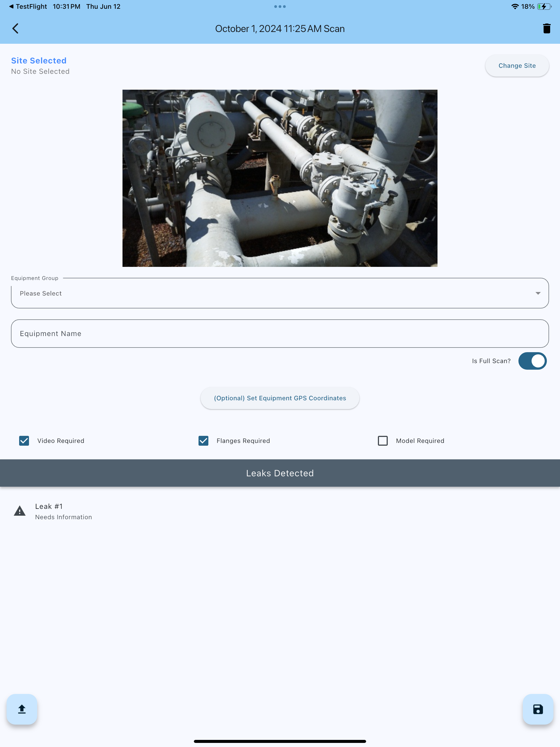
Task: Tap the Site Selected heading
Action: [x=39, y=60]
